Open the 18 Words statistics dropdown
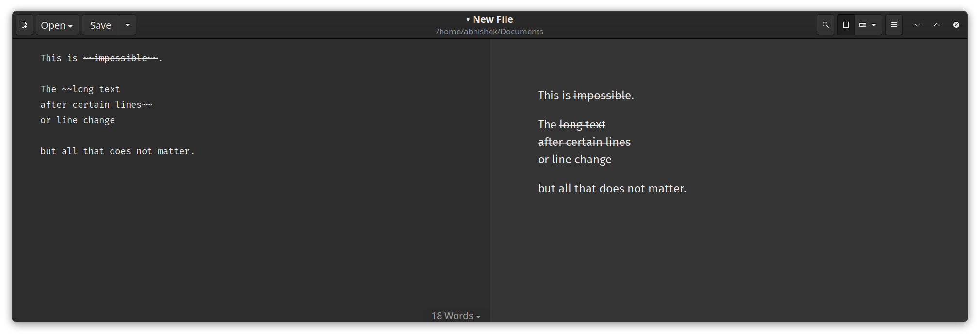This screenshot has width=980, height=336. (455, 315)
